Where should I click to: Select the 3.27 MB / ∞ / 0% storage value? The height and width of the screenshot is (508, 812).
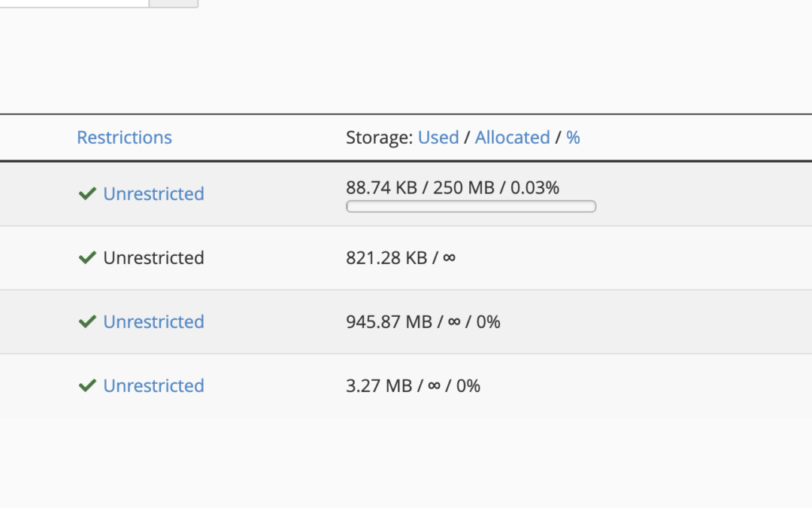tap(414, 385)
